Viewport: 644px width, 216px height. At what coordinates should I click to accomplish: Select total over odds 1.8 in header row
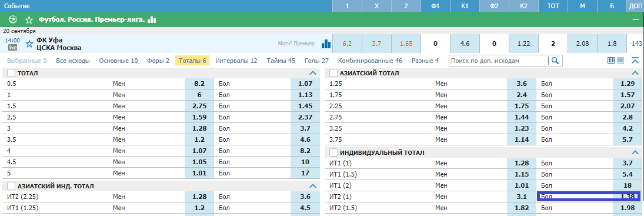(x=612, y=44)
